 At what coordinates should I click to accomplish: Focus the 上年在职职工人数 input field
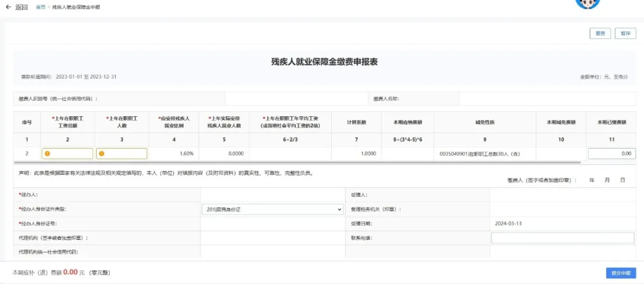122,154
